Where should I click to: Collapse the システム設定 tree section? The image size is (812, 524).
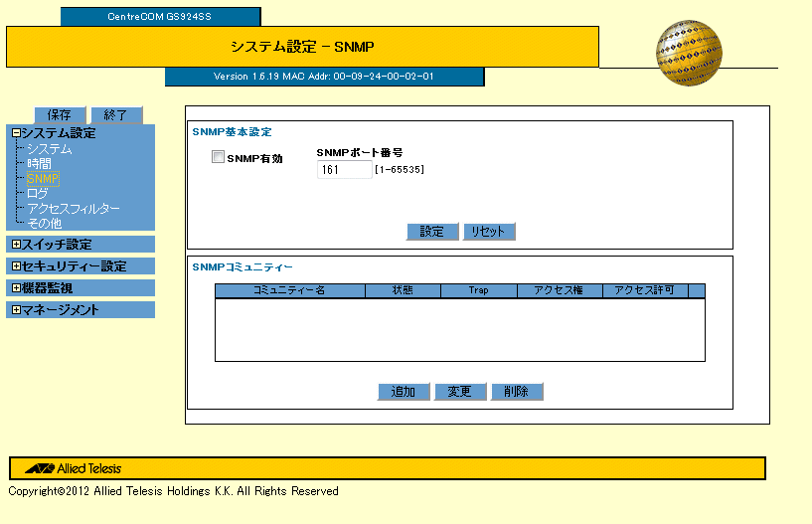(x=16, y=133)
